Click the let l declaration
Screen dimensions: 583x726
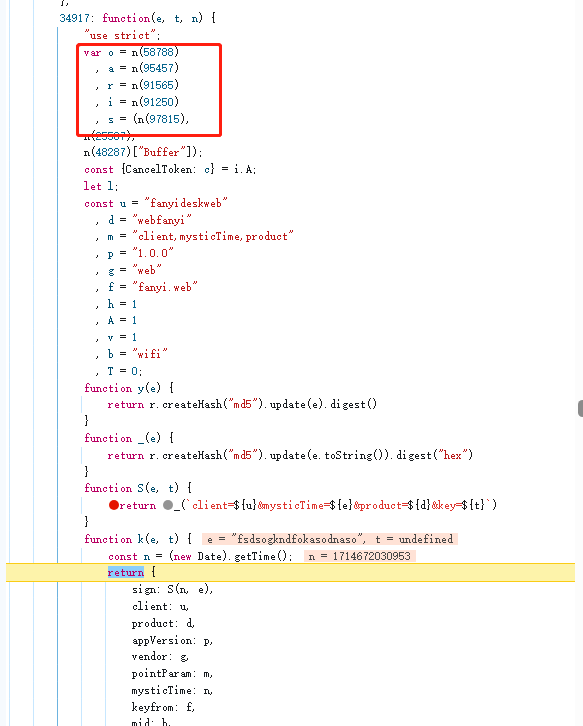(x=101, y=186)
